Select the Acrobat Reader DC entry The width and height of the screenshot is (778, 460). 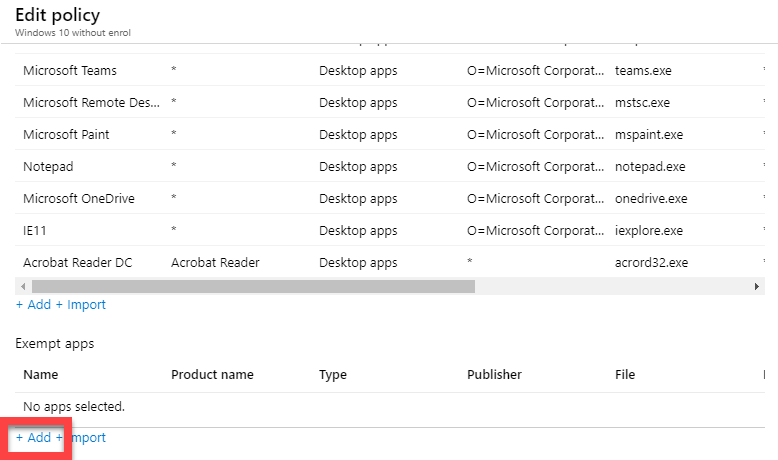click(77, 263)
